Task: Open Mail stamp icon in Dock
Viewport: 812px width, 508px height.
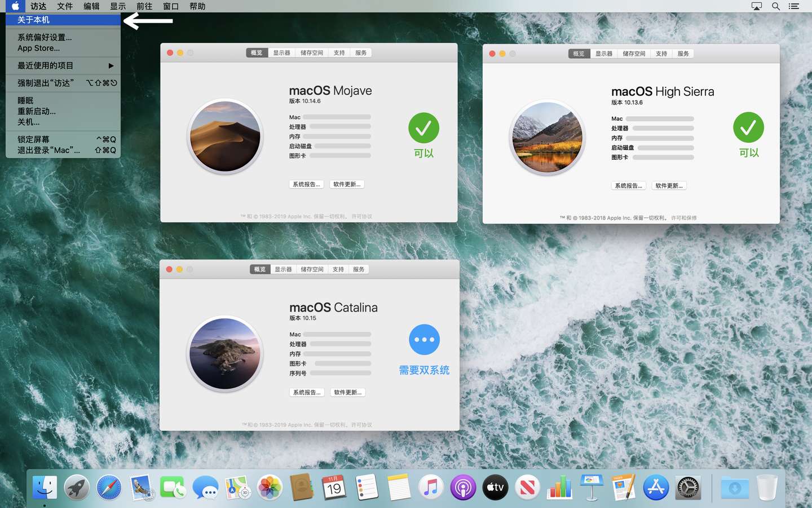Action: 141,487
